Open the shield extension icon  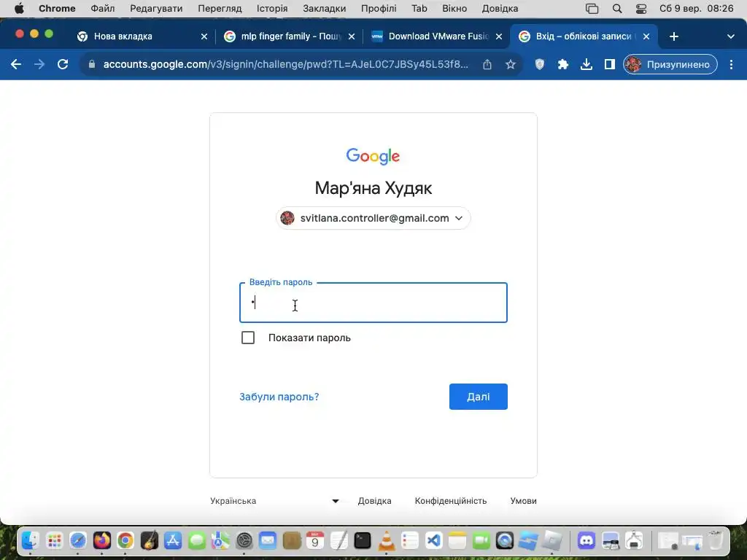point(539,64)
